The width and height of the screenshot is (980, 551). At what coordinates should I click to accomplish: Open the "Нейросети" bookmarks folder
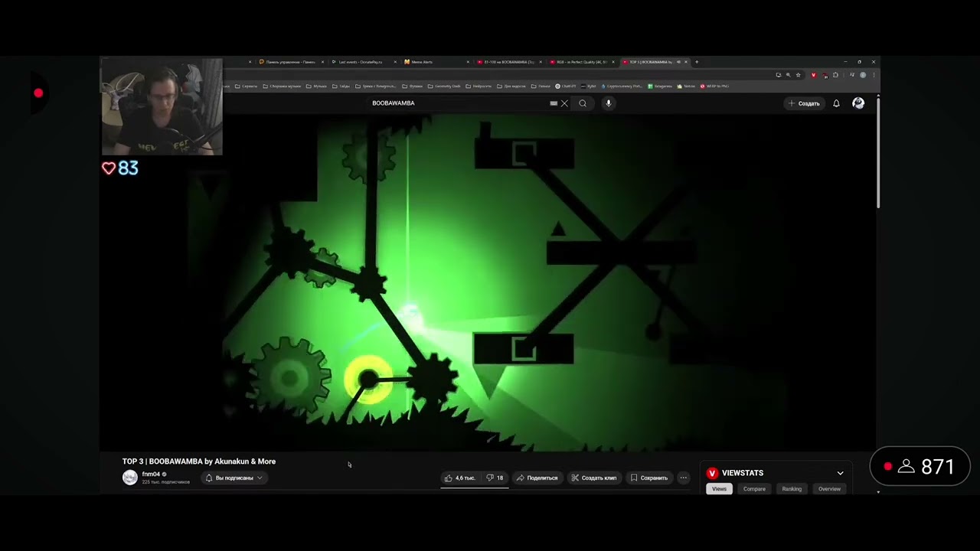coord(479,86)
